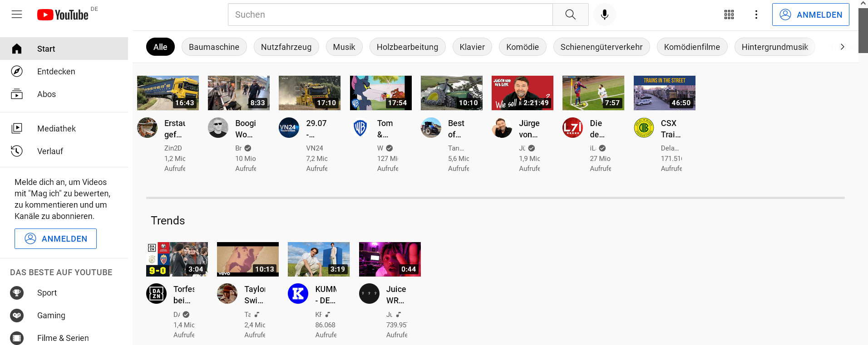The width and height of the screenshot is (868, 345).
Task: Activate voice search microphone
Action: pos(604,15)
